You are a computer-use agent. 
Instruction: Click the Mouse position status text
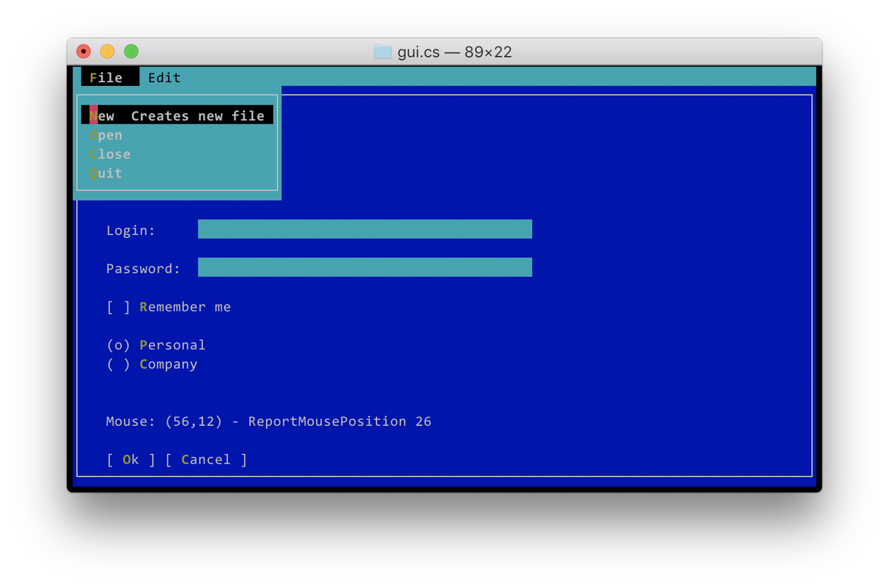[x=269, y=421]
